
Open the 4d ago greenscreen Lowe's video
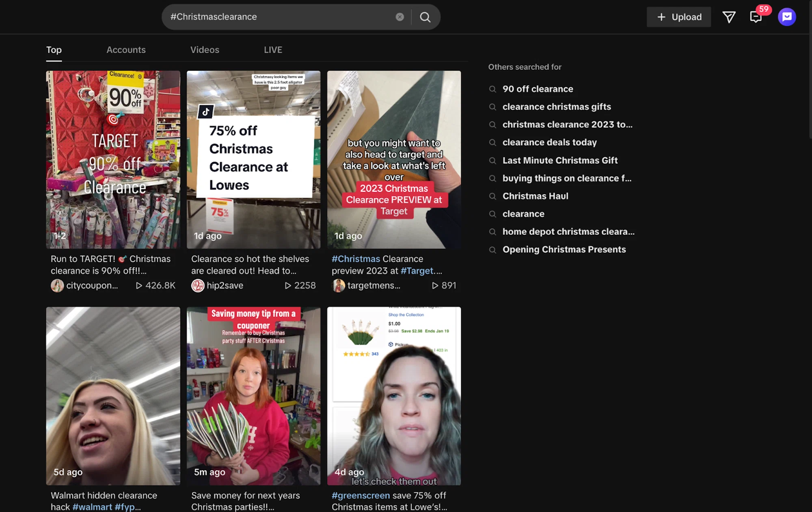394,396
